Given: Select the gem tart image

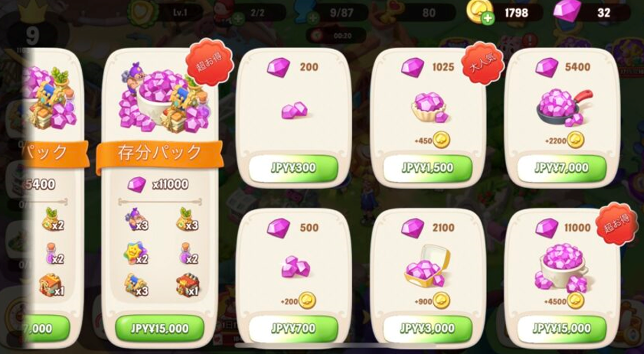Looking at the screenshot, I should click(430, 107).
